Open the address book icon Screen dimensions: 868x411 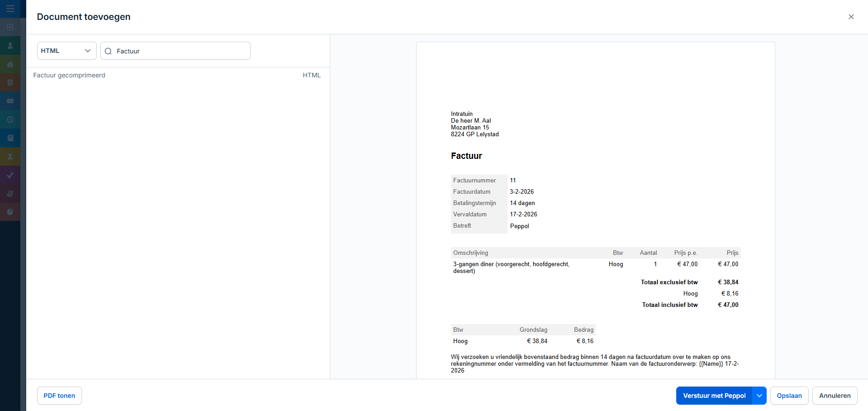tap(10, 138)
